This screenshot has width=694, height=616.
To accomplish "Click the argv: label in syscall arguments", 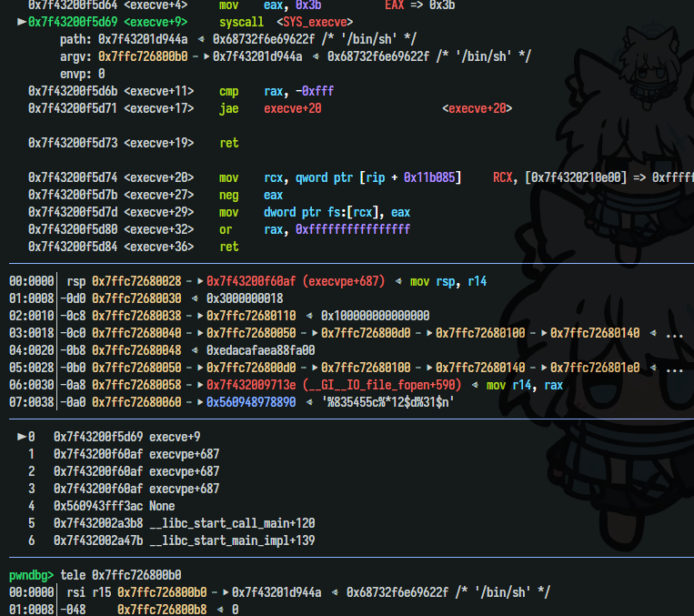I will click(75, 56).
